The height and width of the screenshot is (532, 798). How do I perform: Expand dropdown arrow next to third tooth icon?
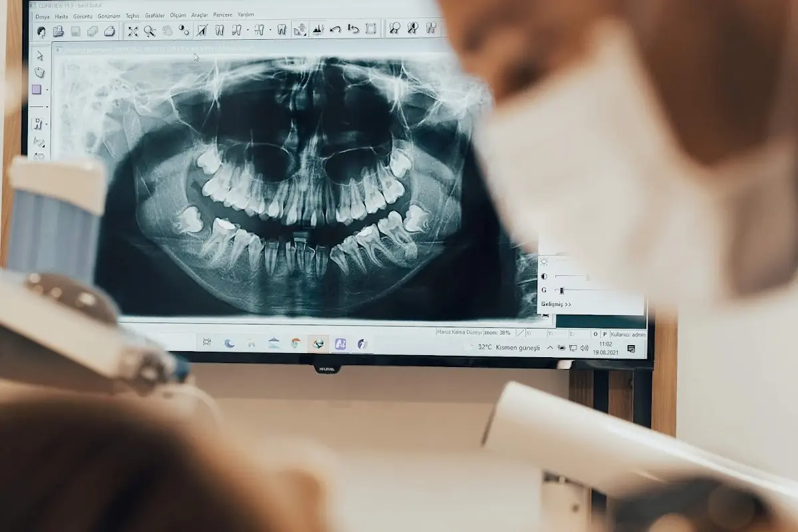[x=270, y=30]
